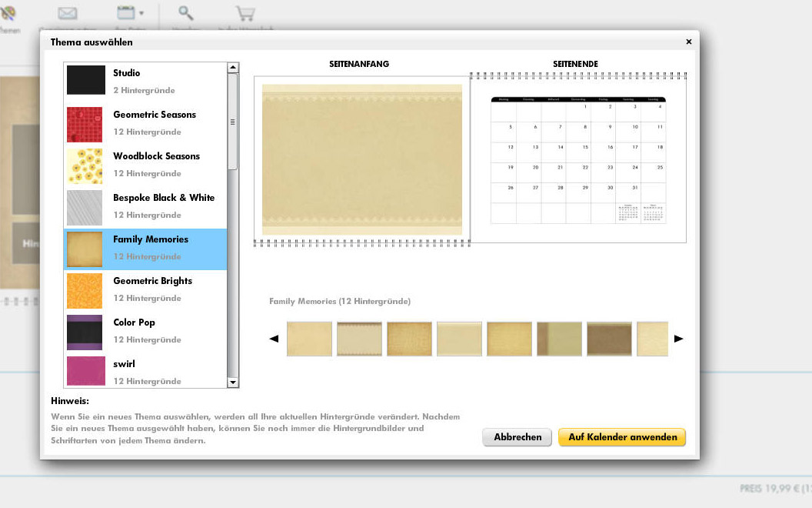Open the calendar date dropdown in toolbar
The image size is (812, 508).
click(130, 13)
